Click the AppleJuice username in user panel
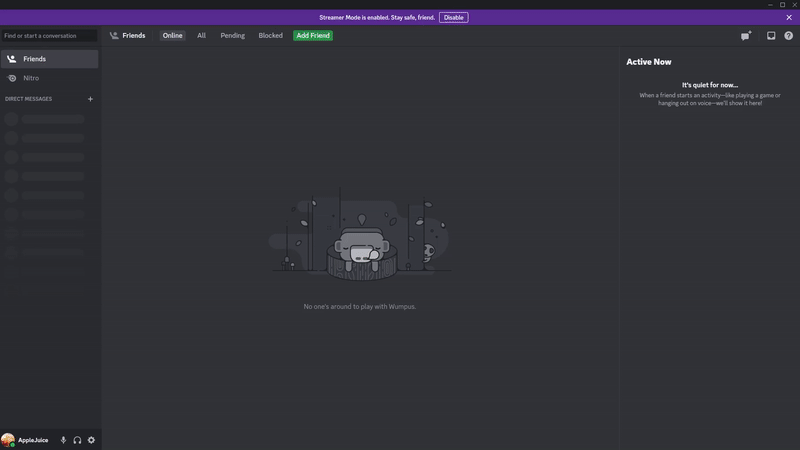 click(x=33, y=440)
